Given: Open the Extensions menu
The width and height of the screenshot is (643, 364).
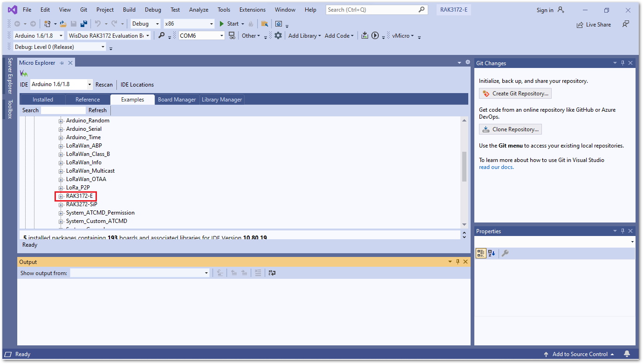Looking at the screenshot, I should (253, 10).
